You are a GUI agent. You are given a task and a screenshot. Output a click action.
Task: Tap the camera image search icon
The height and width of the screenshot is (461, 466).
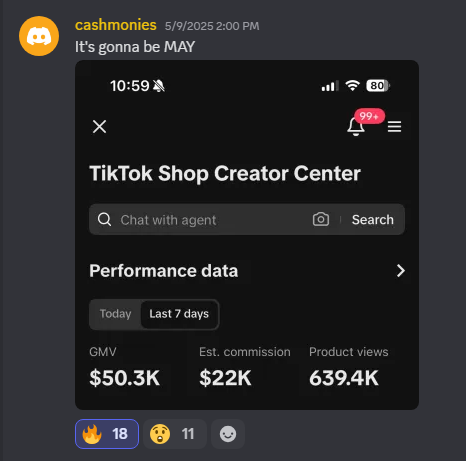[x=321, y=219]
